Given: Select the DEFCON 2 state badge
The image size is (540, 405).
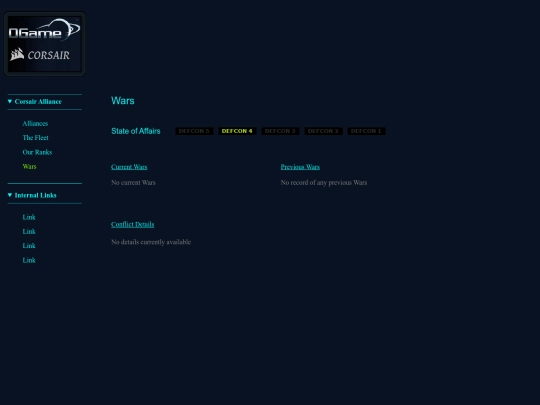Looking at the screenshot, I should point(323,131).
